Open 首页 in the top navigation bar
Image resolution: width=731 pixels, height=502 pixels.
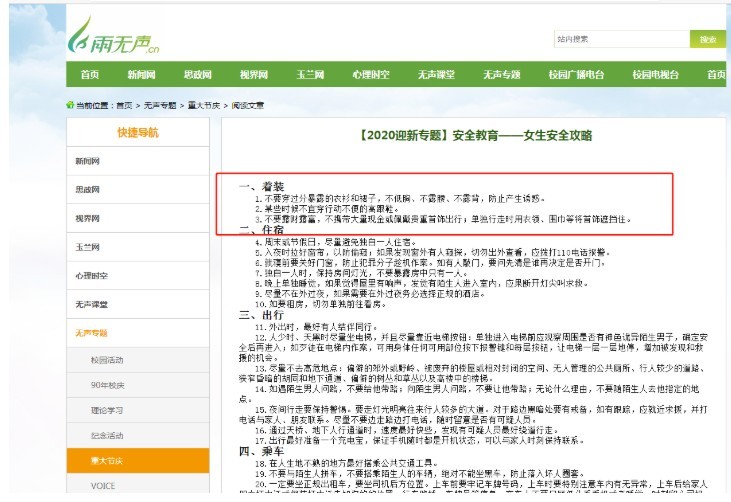click(x=90, y=75)
